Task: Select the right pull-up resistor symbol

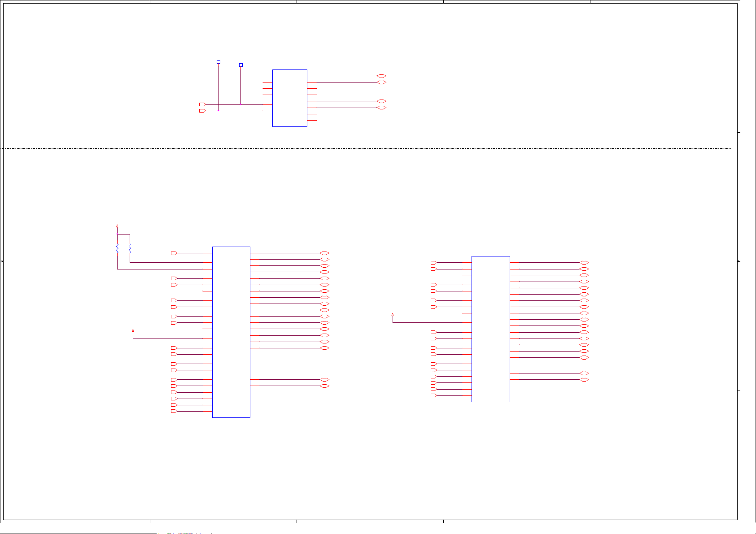Action: [x=130, y=248]
